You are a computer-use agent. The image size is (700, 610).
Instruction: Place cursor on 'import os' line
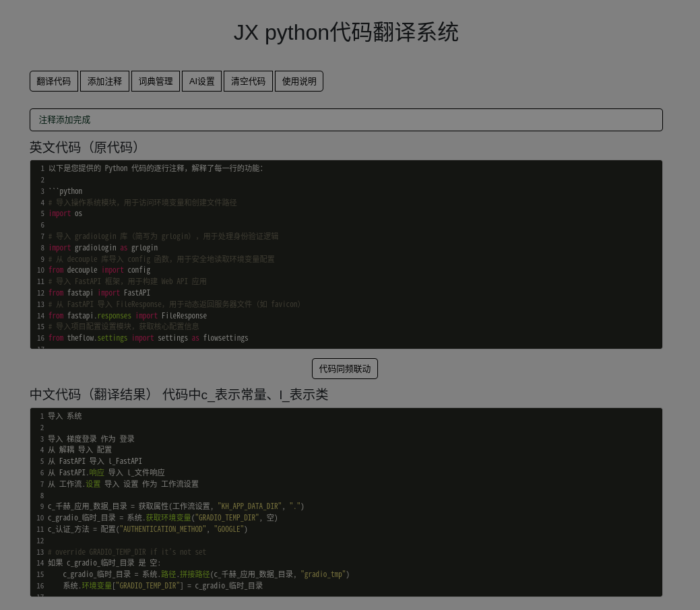(x=65, y=214)
